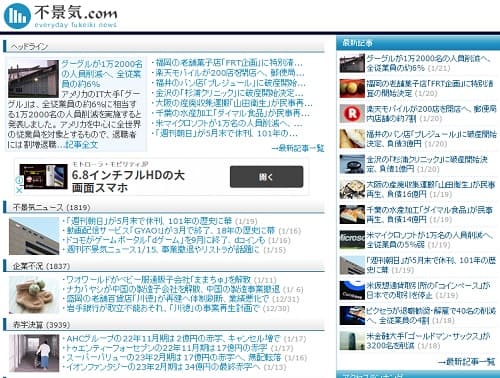Click 最新記事一覧 link under the headlines
The width and height of the screenshot is (500, 378).
298,148
